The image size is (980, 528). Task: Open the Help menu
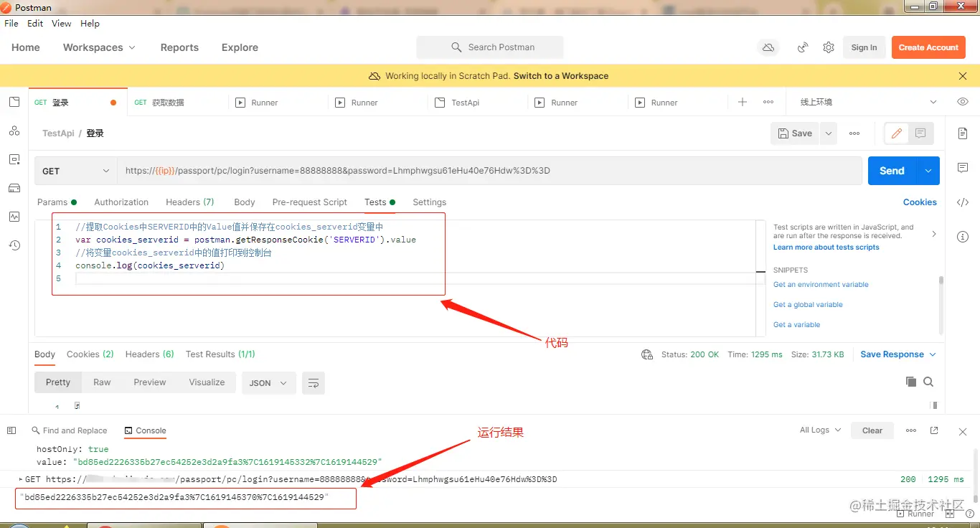90,23
